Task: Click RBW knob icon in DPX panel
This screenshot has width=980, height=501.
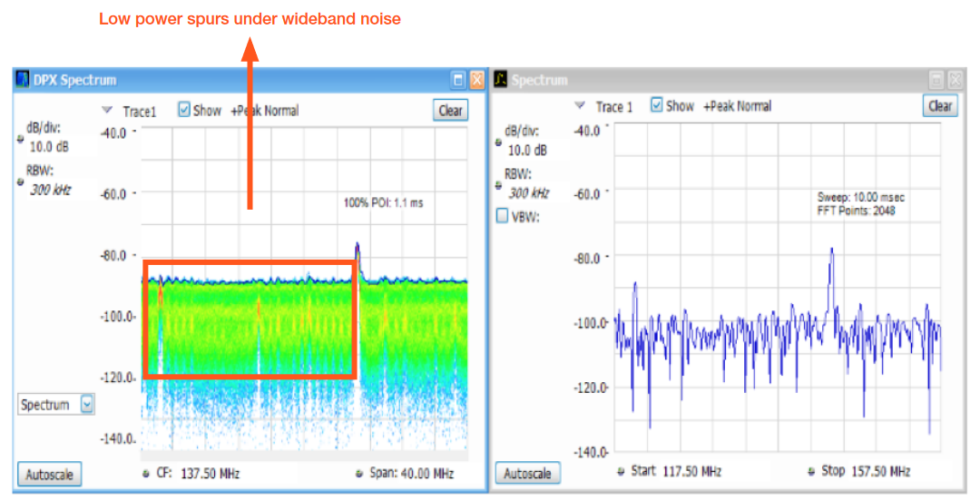Action: (21, 182)
